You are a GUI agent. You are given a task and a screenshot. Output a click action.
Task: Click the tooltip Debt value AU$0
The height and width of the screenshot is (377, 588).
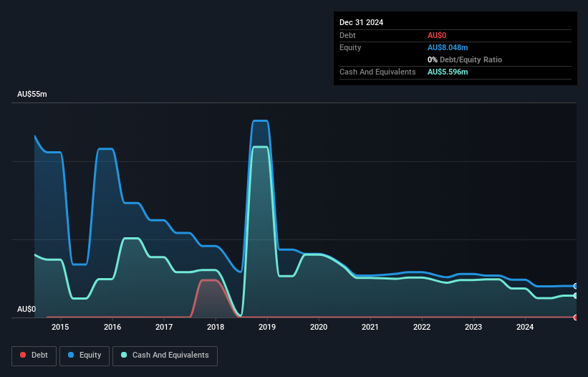(x=437, y=35)
